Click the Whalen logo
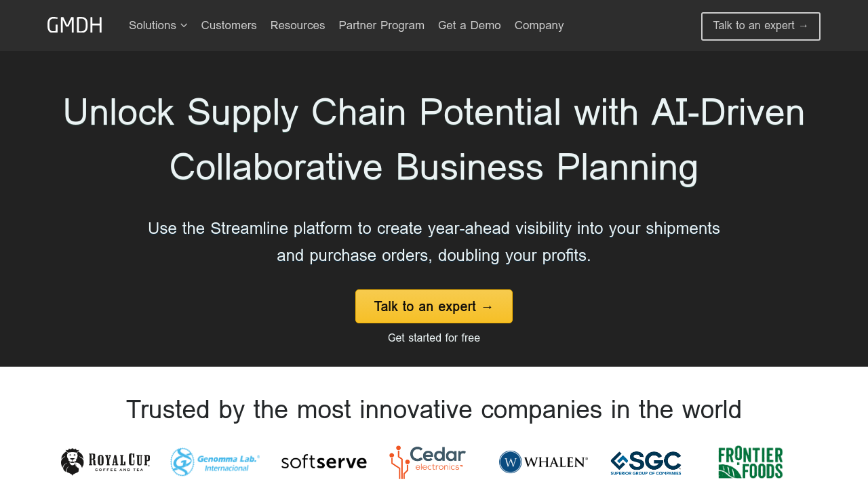The image size is (868, 488). (543, 462)
